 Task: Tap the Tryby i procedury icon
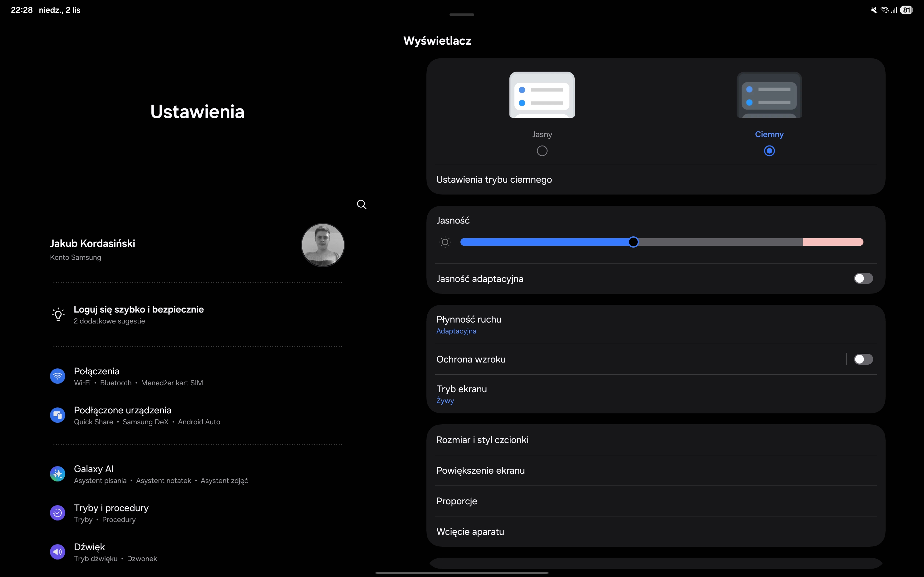coord(58,513)
